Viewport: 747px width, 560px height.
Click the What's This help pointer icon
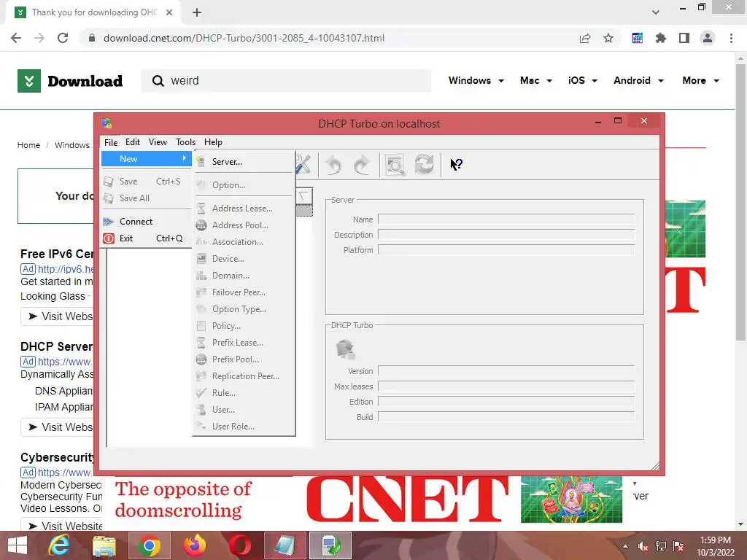[457, 164]
